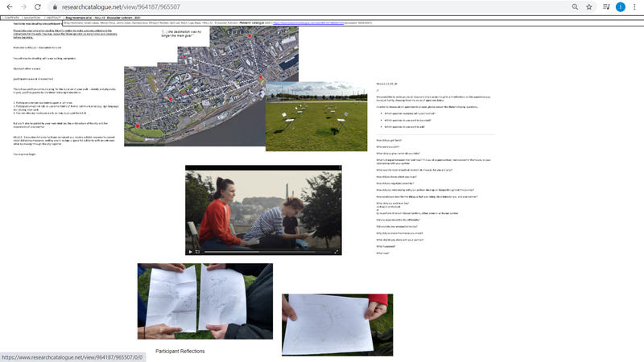Open Chrome's three-dot menu

635,6
